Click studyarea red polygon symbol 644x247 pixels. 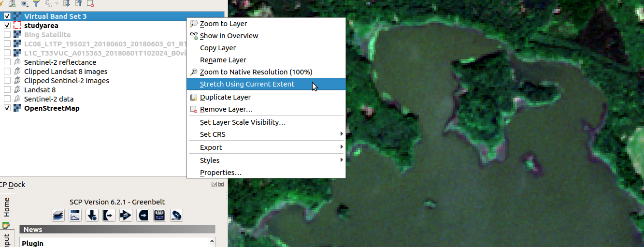tap(17, 26)
